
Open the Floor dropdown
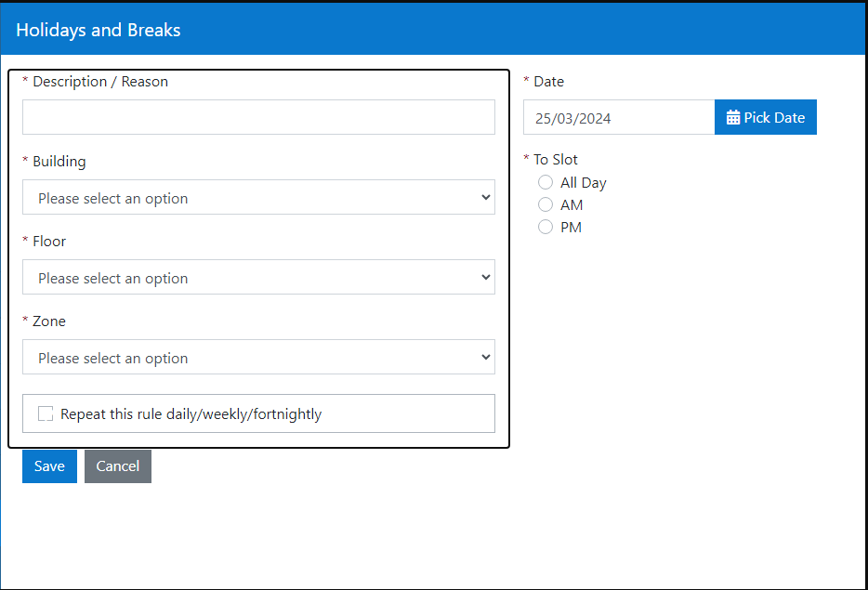(x=258, y=277)
